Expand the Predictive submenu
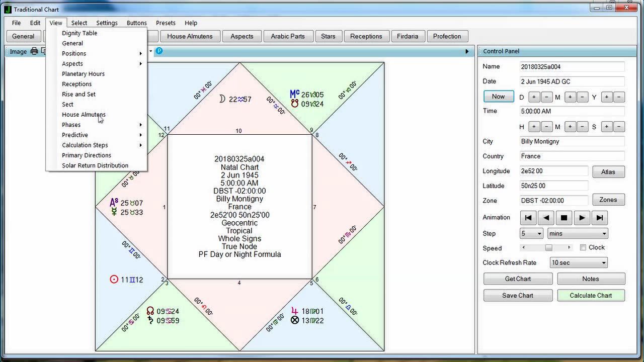644x362 pixels. tap(97, 135)
